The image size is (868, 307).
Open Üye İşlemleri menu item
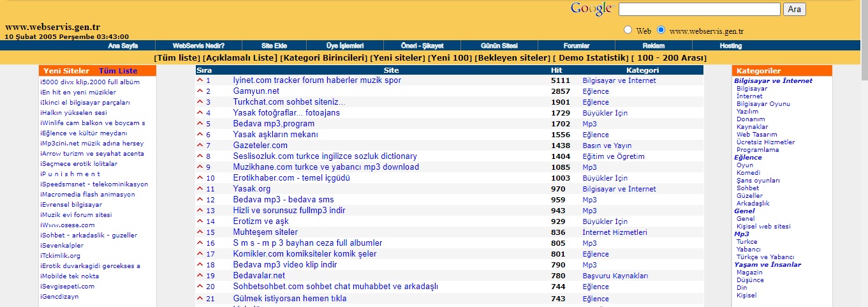pos(345,46)
